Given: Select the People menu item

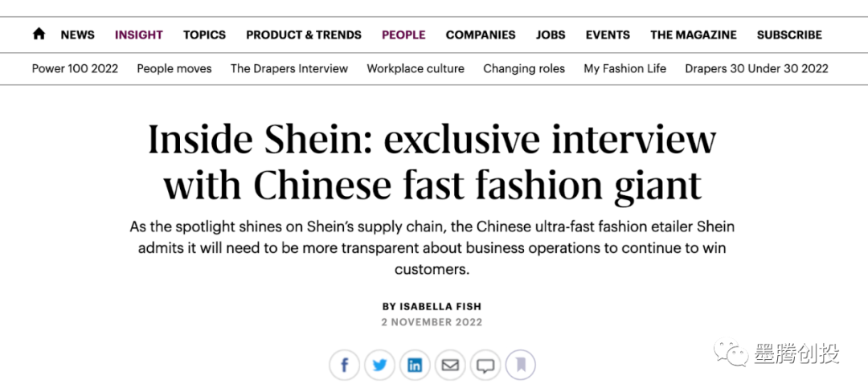Looking at the screenshot, I should pos(403,35).
